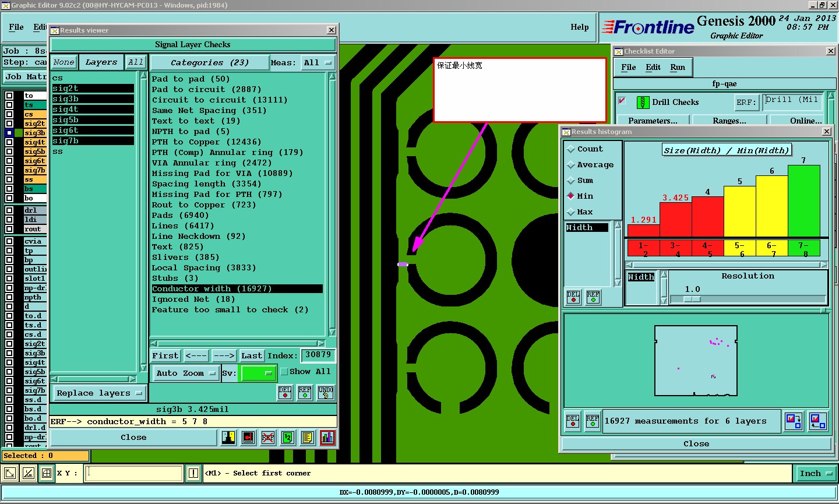This screenshot has width=839, height=504.
Task: Click the green 7-8 histogram bar
Action: pyautogui.click(x=803, y=200)
